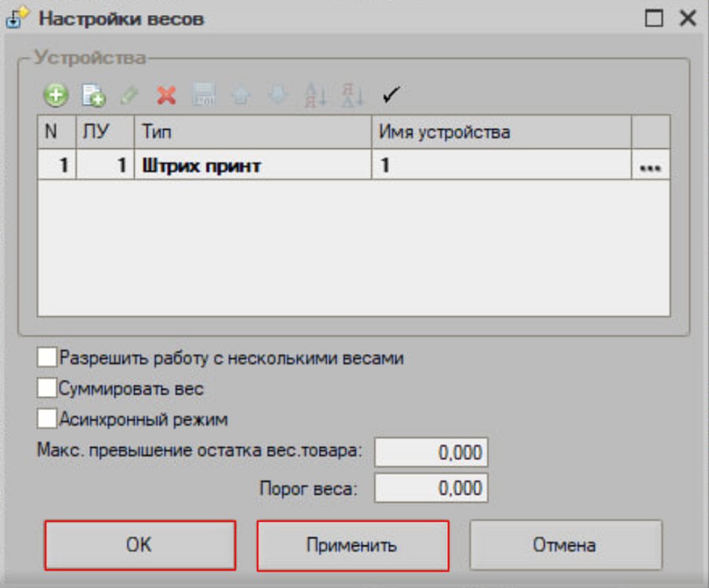
Task: Add a new device with green plus icon
Action: tap(56, 95)
